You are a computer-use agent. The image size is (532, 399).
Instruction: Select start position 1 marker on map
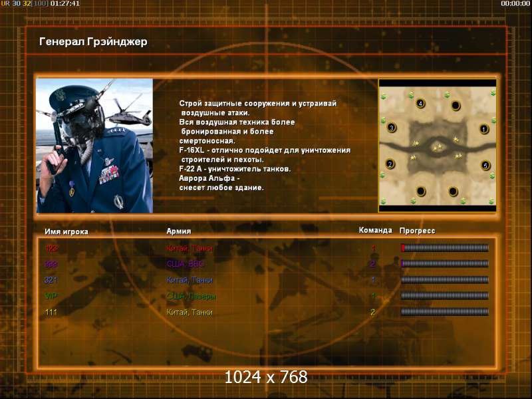pyautogui.click(x=484, y=129)
